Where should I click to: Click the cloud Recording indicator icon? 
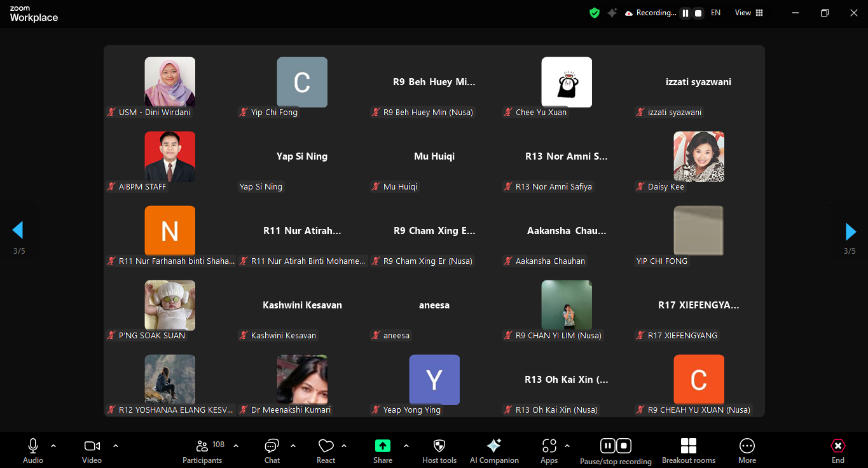tap(629, 13)
